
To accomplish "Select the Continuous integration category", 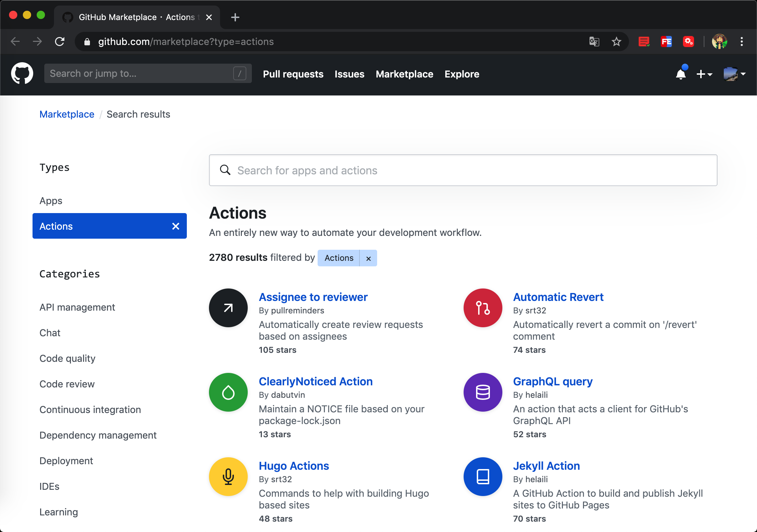I will pos(90,410).
